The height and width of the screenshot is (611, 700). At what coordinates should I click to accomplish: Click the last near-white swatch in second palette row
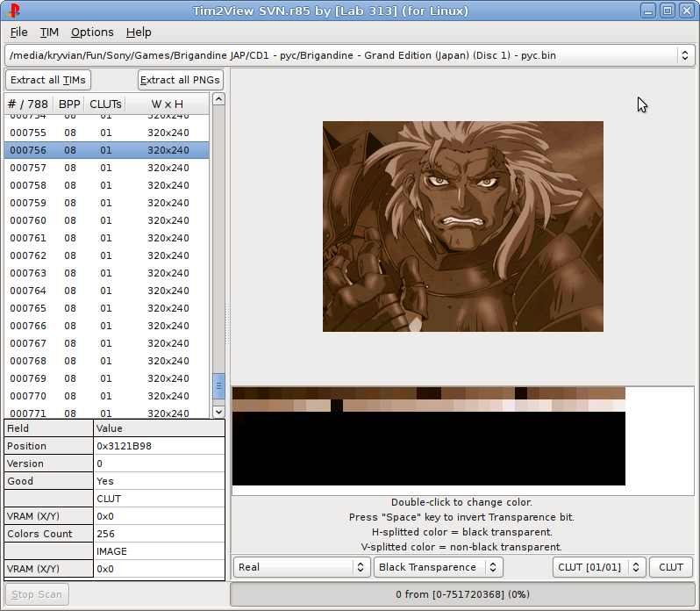[x=618, y=406]
